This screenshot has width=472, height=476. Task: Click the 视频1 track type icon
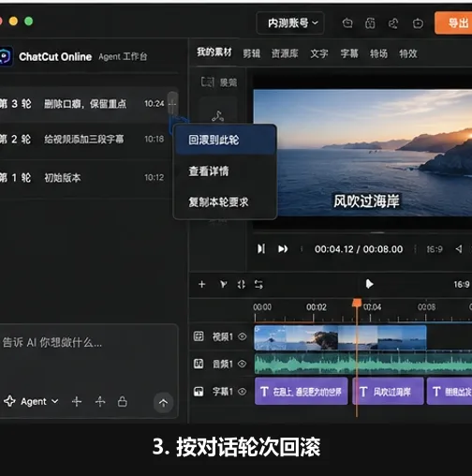pos(199,336)
